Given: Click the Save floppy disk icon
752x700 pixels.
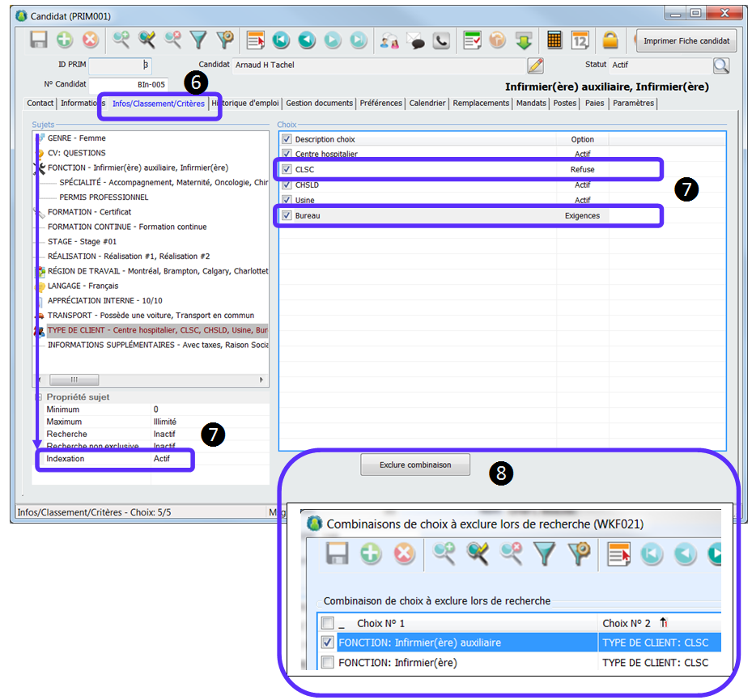Looking at the screenshot, I should 39,40.
